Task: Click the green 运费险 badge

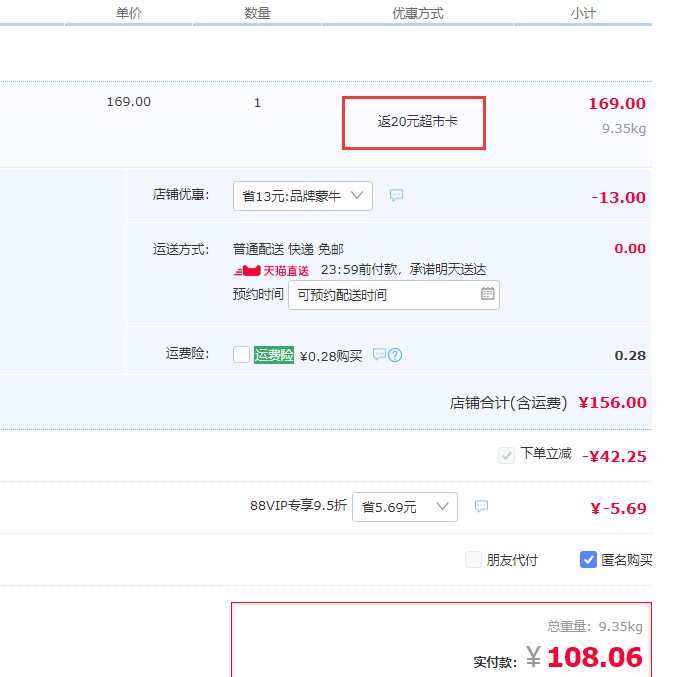Action: [274, 355]
